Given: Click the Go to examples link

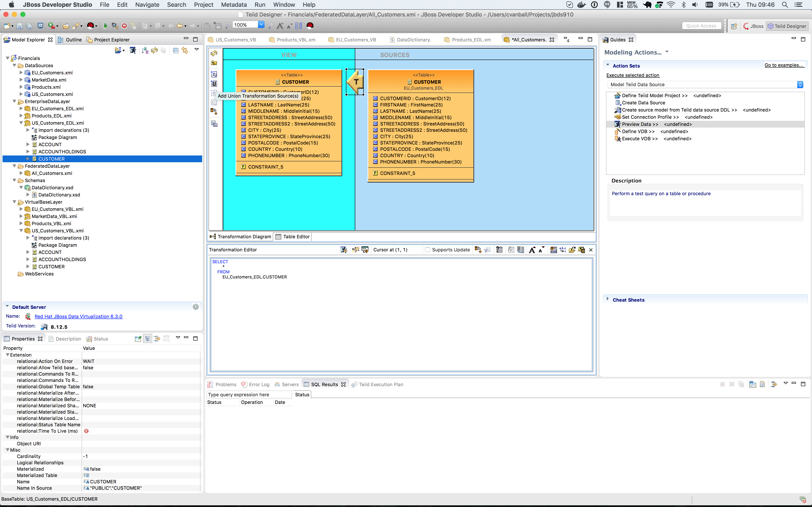Looking at the screenshot, I should click(x=785, y=65).
